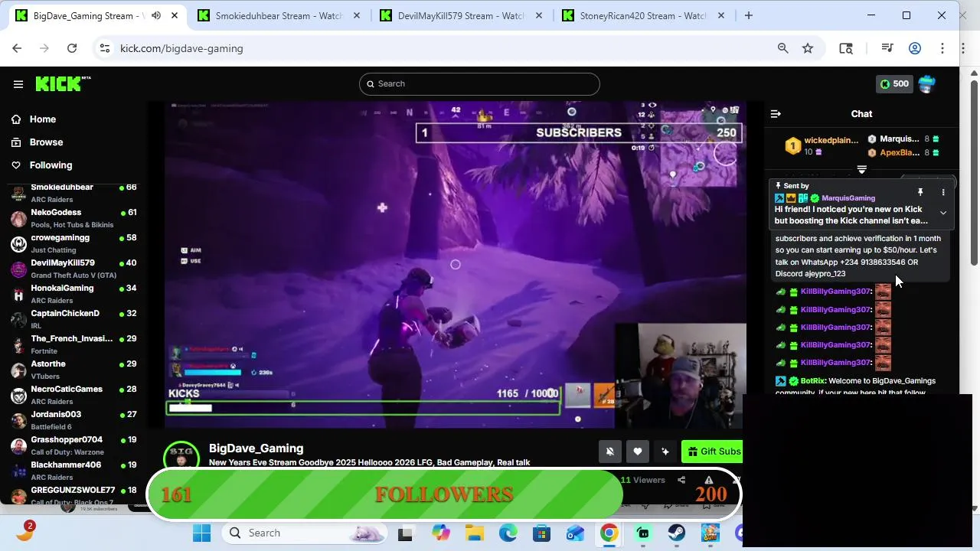Select Blackhammer406 sidebar channel
The height and width of the screenshot is (551, 980).
(73, 471)
